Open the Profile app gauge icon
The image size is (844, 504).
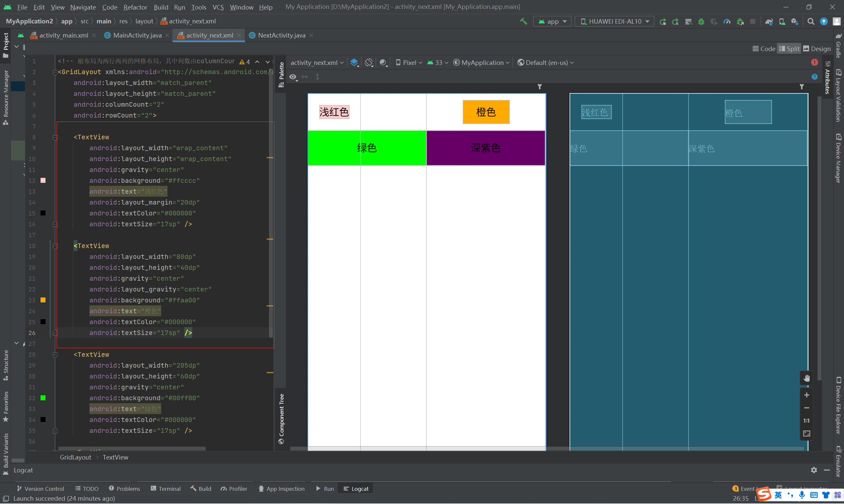point(727,22)
